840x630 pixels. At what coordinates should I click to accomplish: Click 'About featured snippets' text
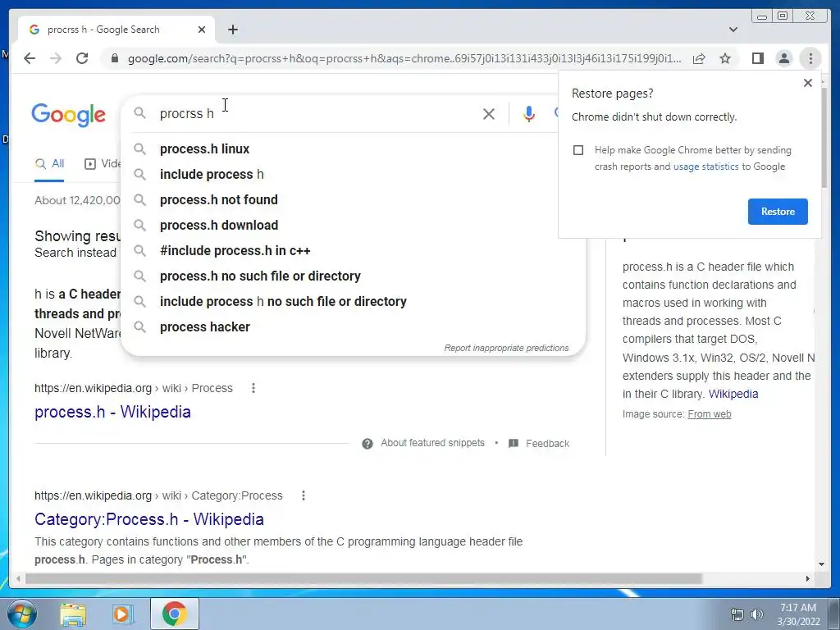click(432, 443)
